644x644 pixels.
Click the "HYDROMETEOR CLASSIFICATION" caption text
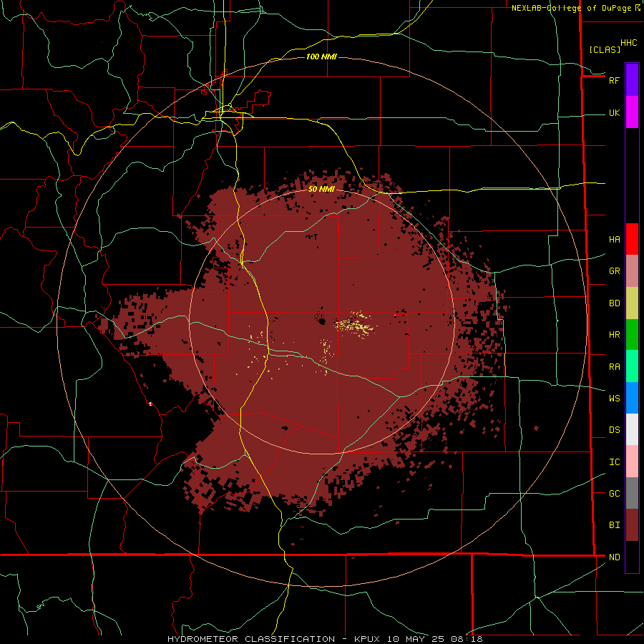pyautogui.click(x=251, y=639)
